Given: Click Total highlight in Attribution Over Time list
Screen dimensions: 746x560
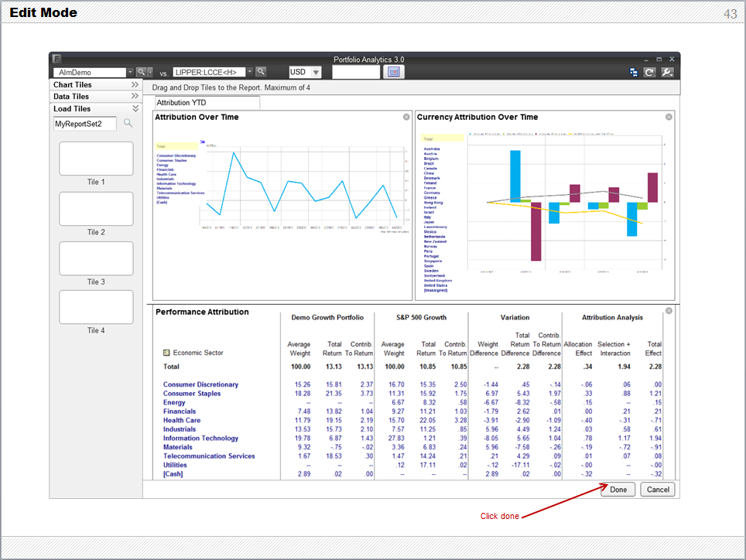Looking at the screenshot, I should [x=176, y=146].
